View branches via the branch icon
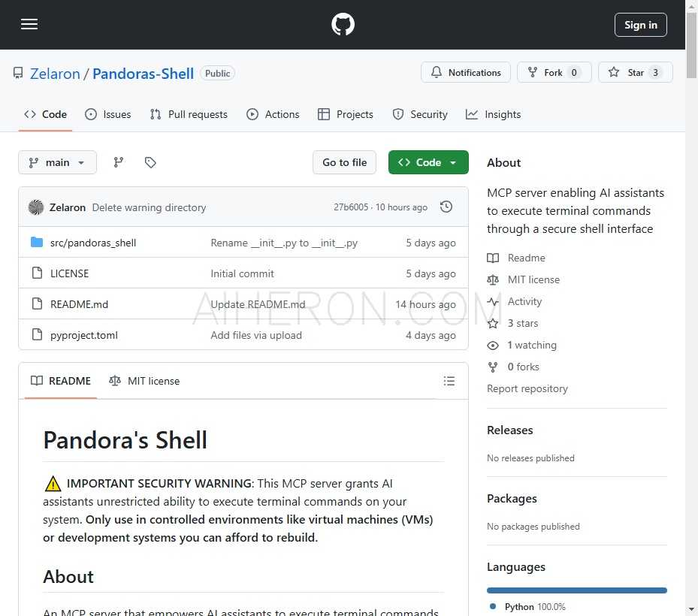The image size is (698, 616). tap(119, 162)
